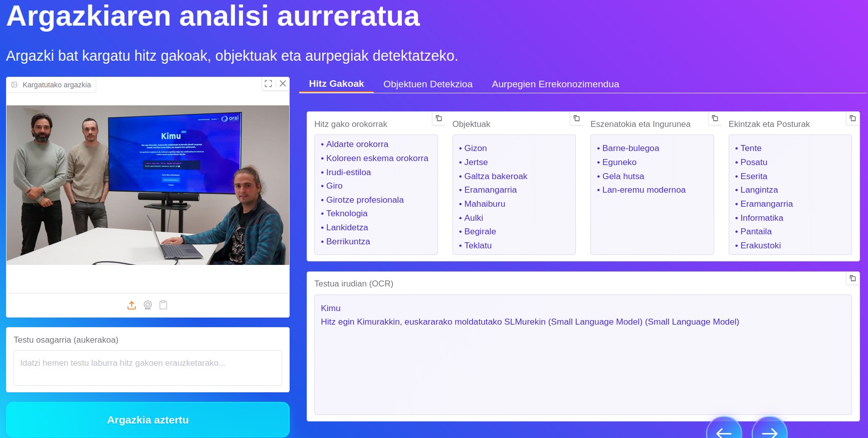Switch to Objektuen Detekzioa tab
This screenshot has height=438, width=868.
click(428, 84)
